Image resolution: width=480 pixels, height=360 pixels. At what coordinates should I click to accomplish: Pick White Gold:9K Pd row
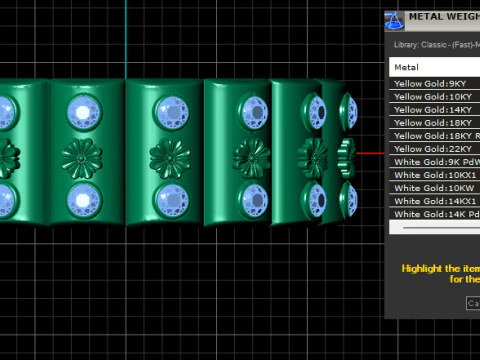point(434,162)
